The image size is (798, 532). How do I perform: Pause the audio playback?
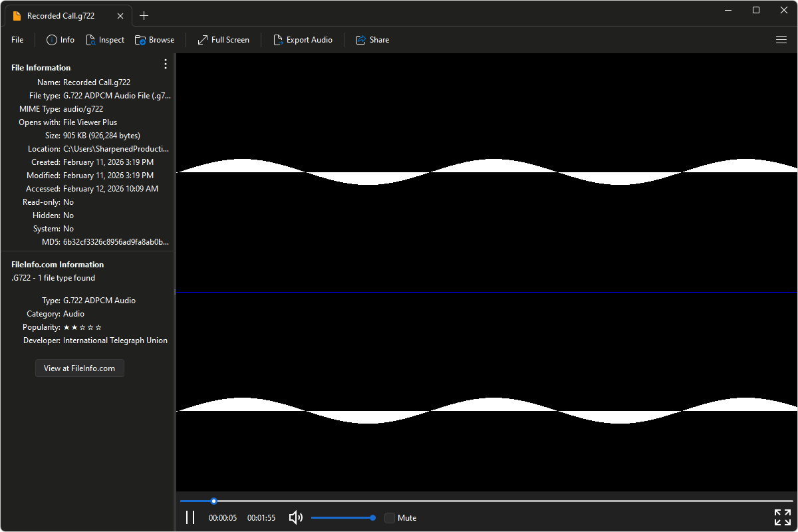click(x=190, y=517)
